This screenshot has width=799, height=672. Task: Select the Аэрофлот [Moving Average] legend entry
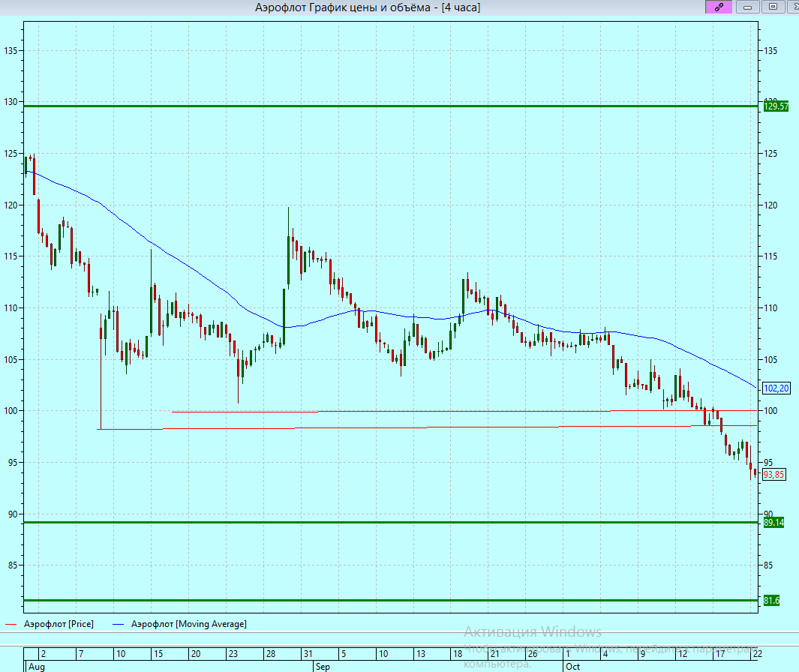pos(180,623)
